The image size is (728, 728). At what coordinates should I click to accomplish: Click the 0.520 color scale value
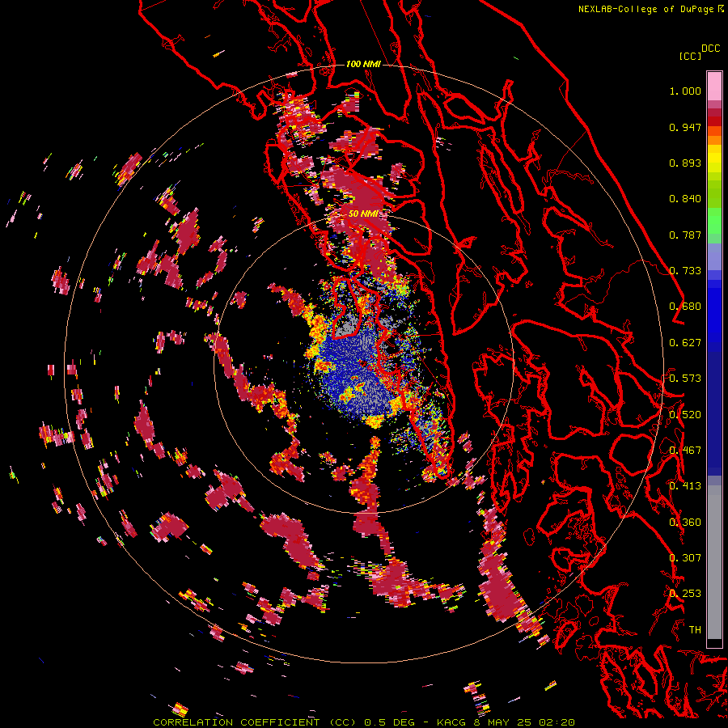[685, 415]
